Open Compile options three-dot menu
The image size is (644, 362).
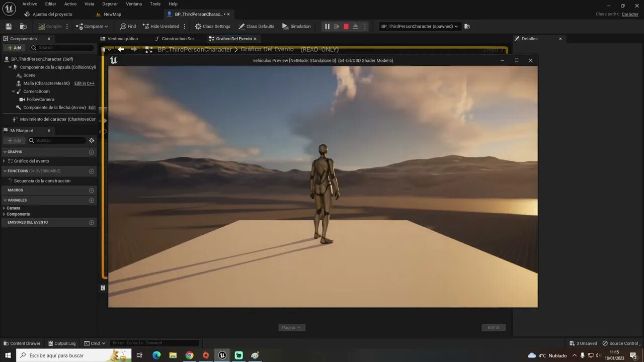67,26
